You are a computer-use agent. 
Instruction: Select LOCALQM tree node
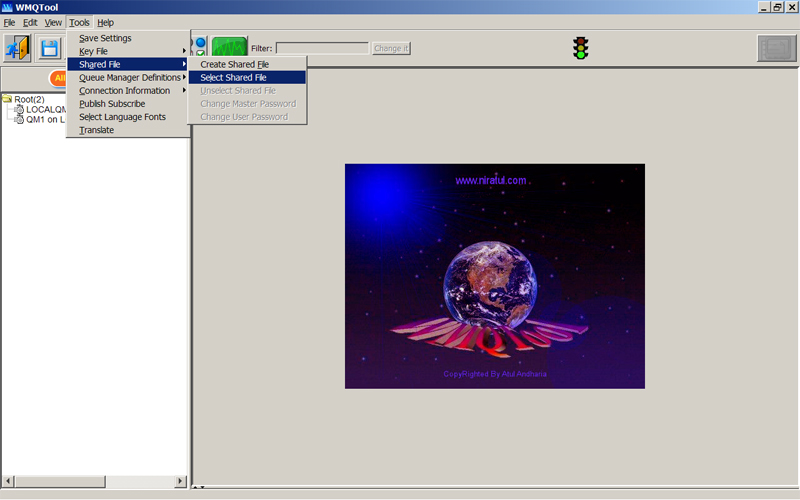46,109
